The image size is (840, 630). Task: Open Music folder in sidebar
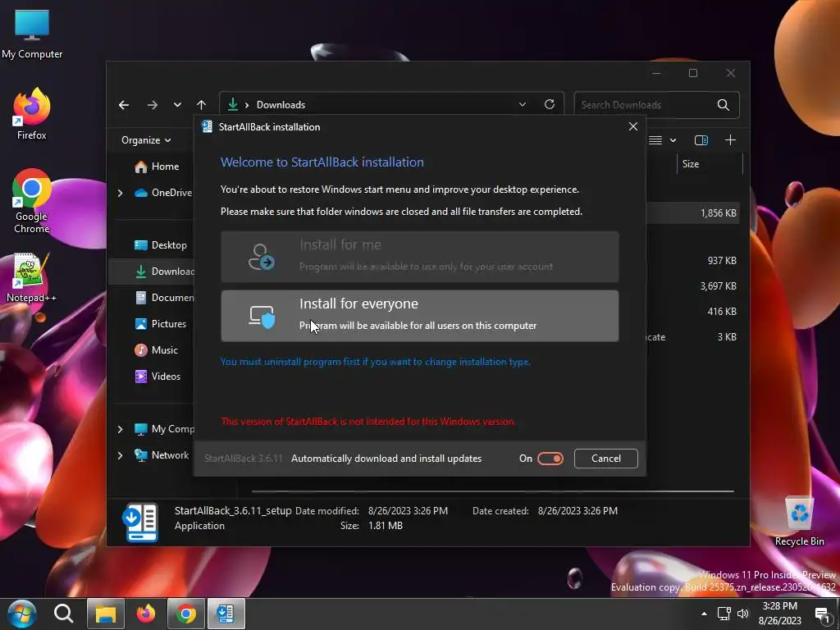tap(156, 350)
